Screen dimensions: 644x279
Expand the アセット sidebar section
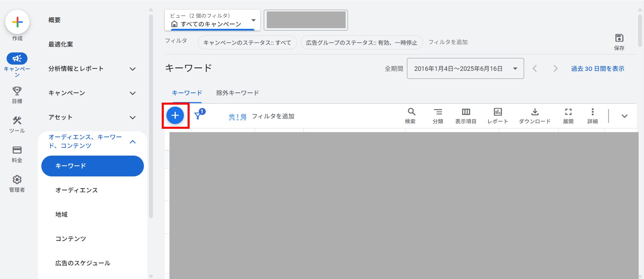coord(133,117)
